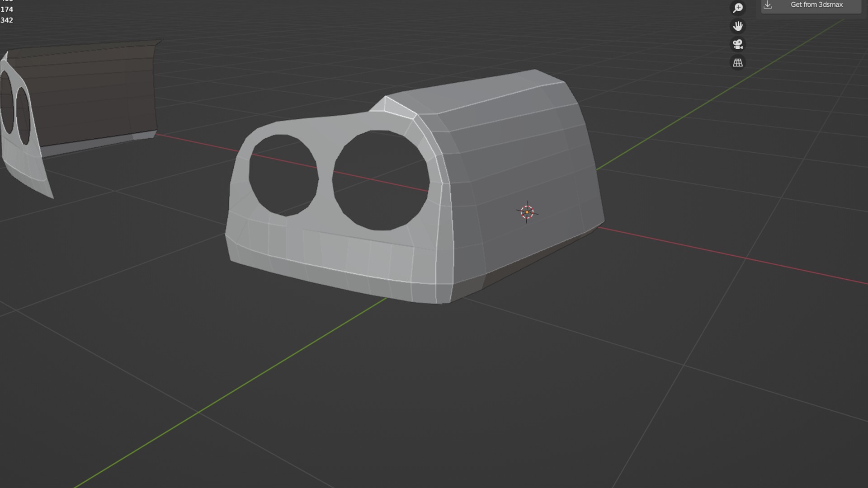
Task: Click inside the larger right circular hole
Action: tap(381, 181)
